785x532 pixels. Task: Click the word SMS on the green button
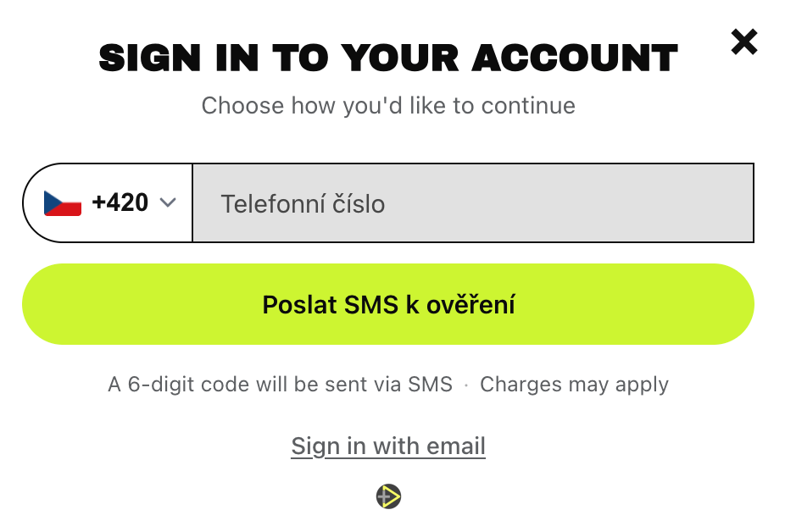pos(371,305)
